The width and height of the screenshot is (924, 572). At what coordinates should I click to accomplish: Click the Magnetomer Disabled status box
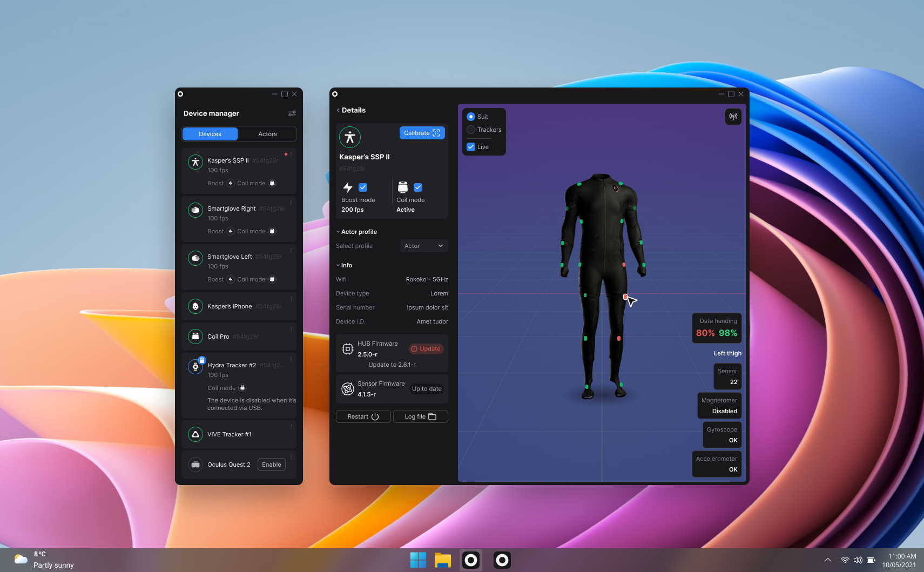pyautogui.click(x=719, y=406)
